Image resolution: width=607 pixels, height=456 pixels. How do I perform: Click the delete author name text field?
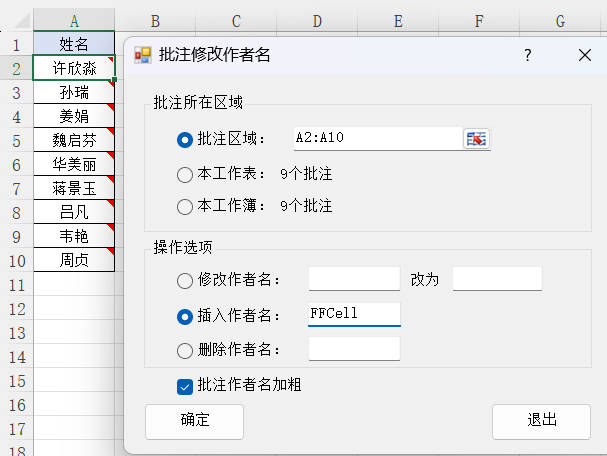tap(354, 349)
